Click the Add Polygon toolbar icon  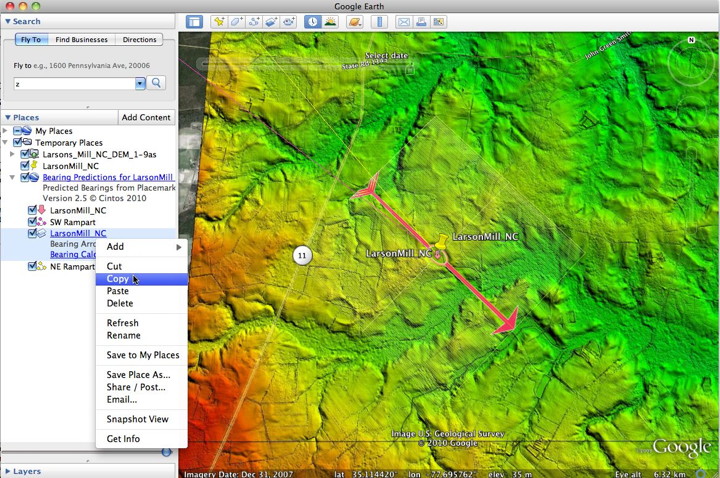(237, 21)
